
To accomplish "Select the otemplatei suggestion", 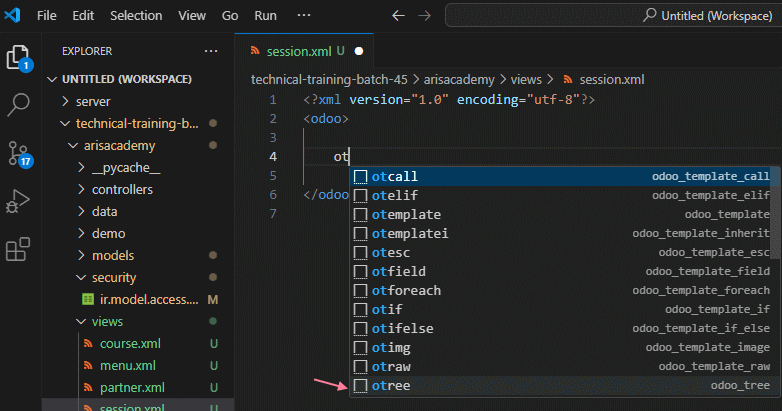I will pyautogui.click(x=562, y=233).
